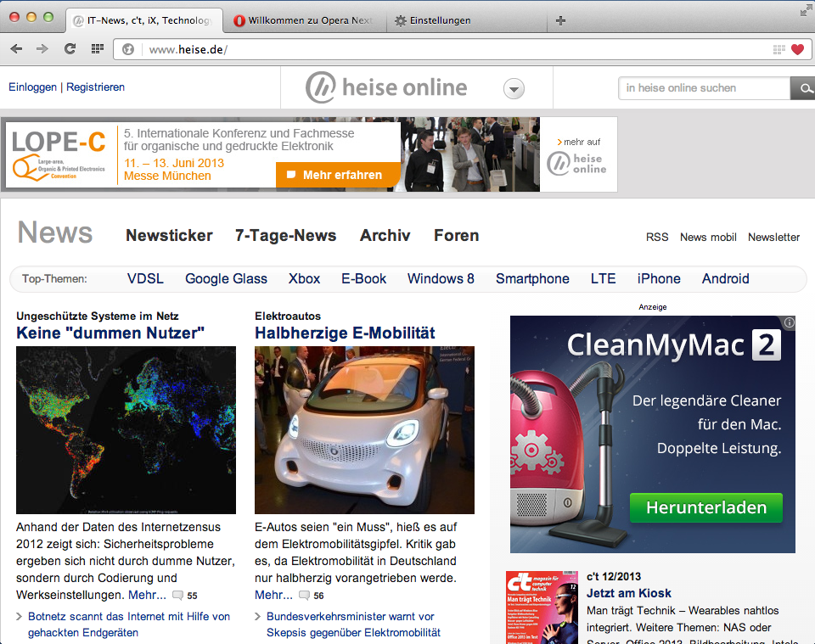The height and width of the screenshot is (644, 815).
Task: Click the Einloggen link
Action: (32, 87)
